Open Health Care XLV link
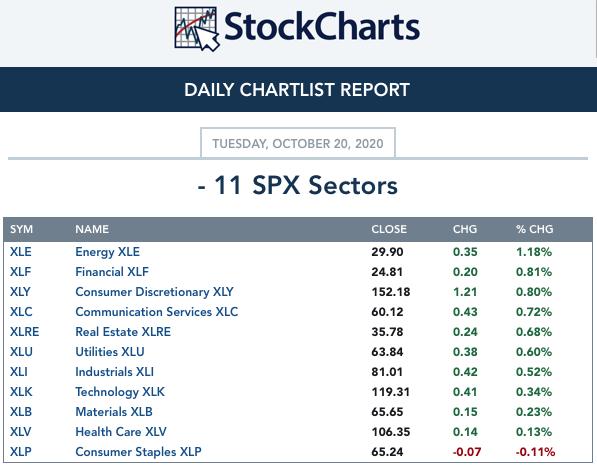 point(121,432)
